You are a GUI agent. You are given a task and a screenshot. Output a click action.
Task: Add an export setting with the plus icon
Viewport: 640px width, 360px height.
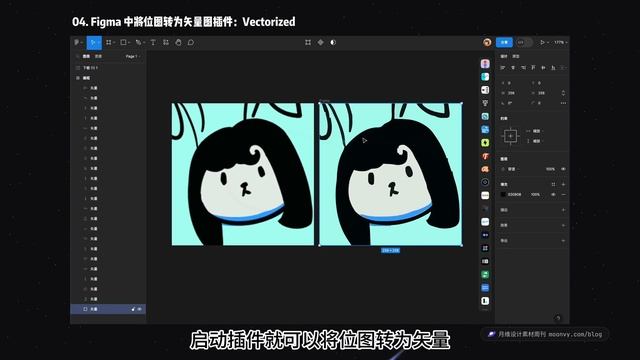click(563, 241)
